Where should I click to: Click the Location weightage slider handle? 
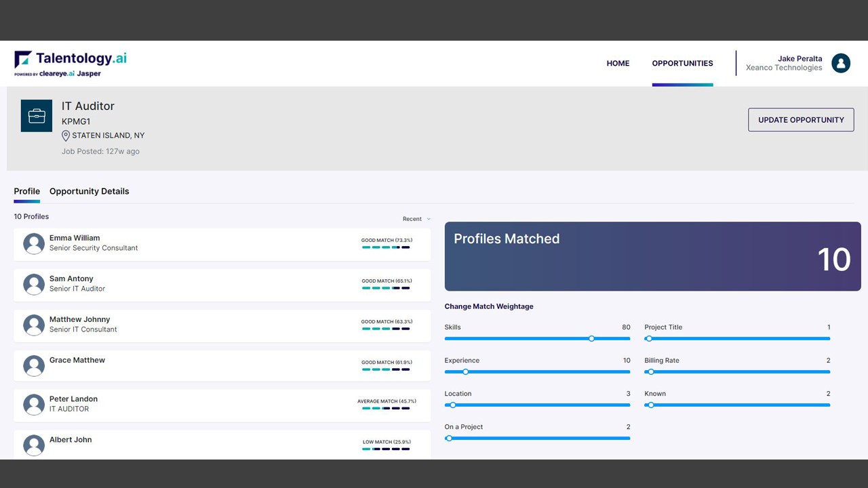[x=453, y=405]
